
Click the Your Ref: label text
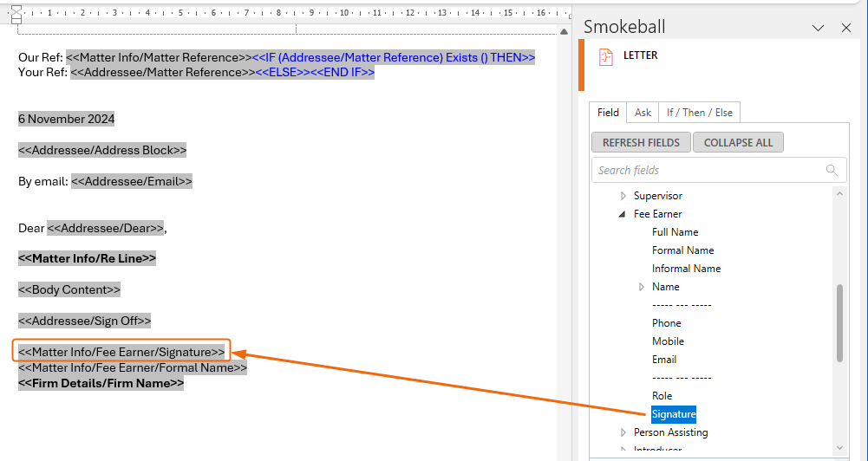(42, 73)
